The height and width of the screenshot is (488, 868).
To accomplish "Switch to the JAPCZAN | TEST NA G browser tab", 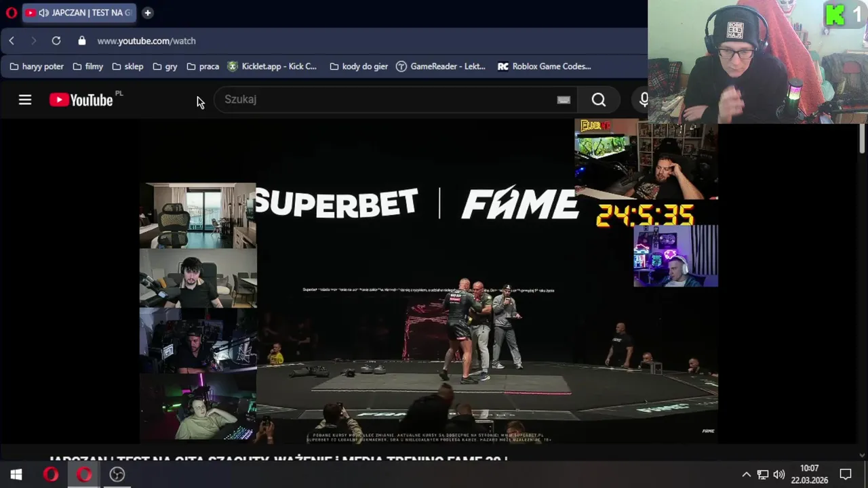I will (79, 13).
